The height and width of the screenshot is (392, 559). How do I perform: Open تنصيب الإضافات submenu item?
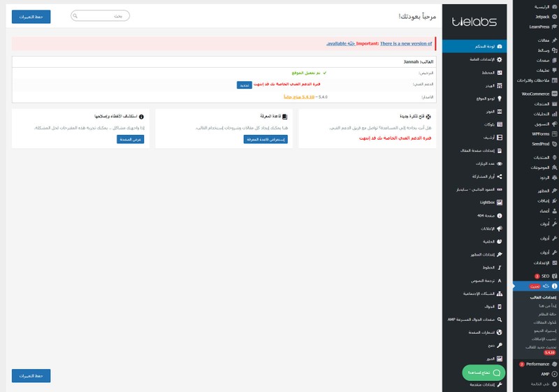click(544, 340)
